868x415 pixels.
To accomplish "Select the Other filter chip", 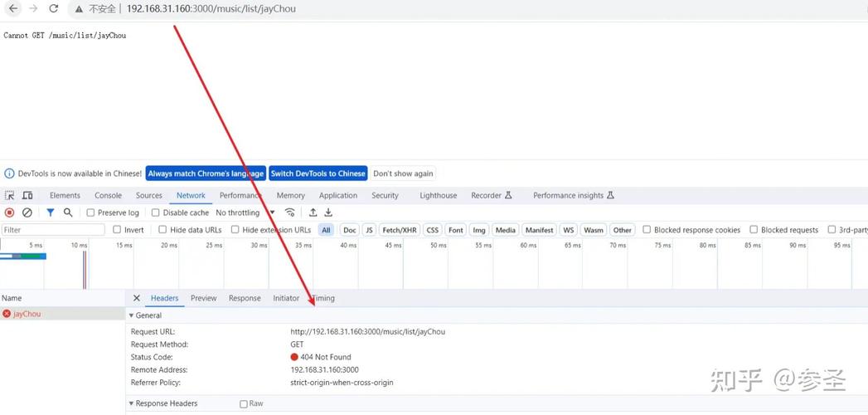I will pos(623,230).
